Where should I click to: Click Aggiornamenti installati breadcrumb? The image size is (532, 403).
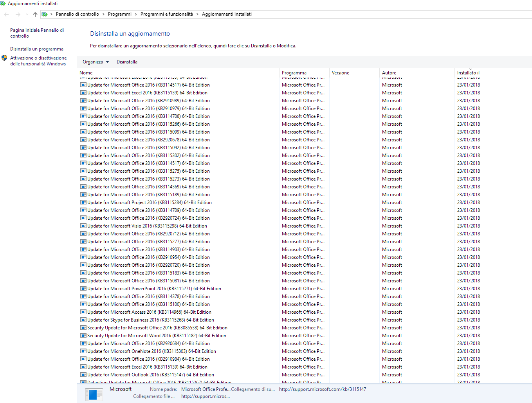point(227,14)
